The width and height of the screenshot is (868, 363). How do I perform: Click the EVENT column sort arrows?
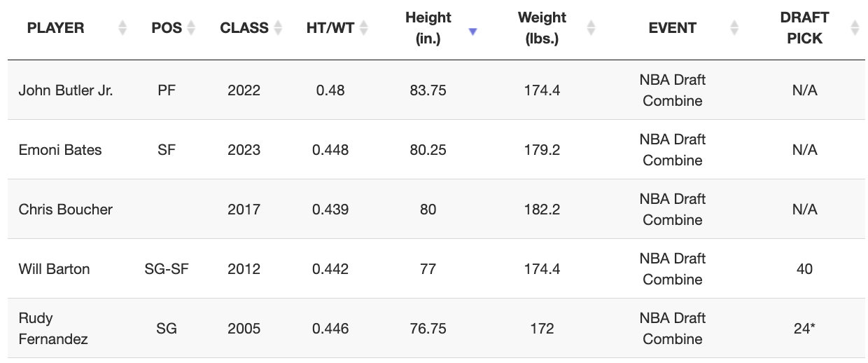point(734,28)
